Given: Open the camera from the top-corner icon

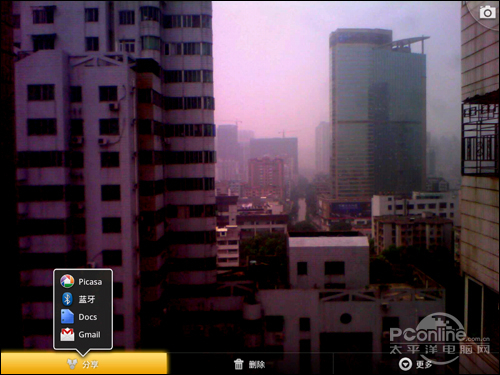Looking at the screenshot, I should click(487, 12).
